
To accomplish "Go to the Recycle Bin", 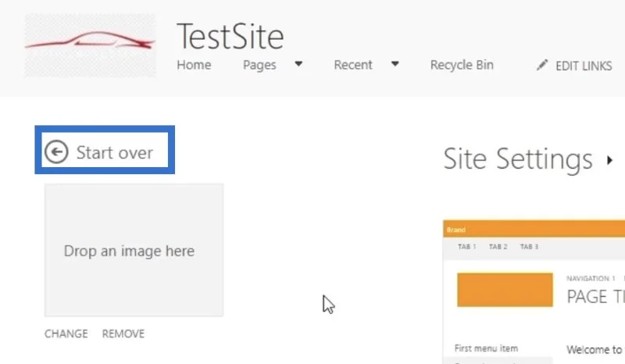I will coord(462,65).
